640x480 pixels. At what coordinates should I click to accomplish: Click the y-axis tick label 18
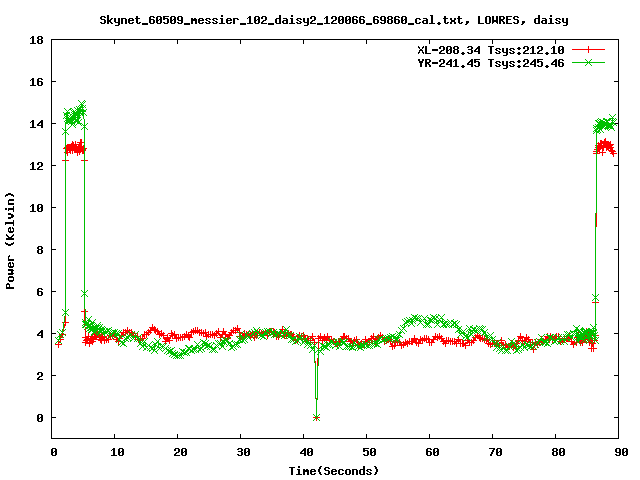(36, 40)
